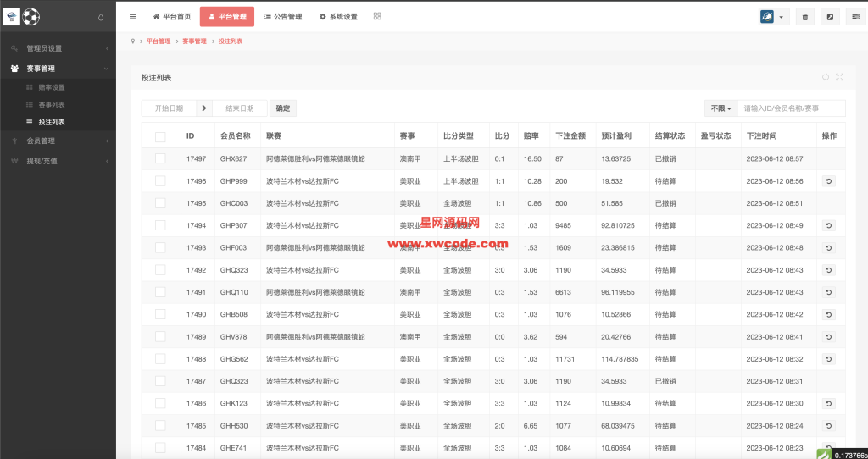Click the undo icon for bet 17496
This screenshot has width=868, height=459.
pyautogui.click(x=828, y=181)
